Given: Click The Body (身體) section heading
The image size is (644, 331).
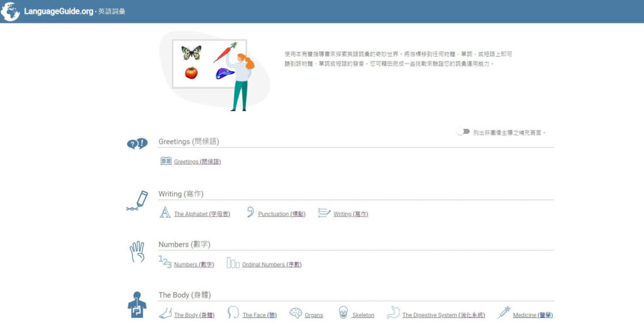Looking at the screenshot, I should click(185, 295).
